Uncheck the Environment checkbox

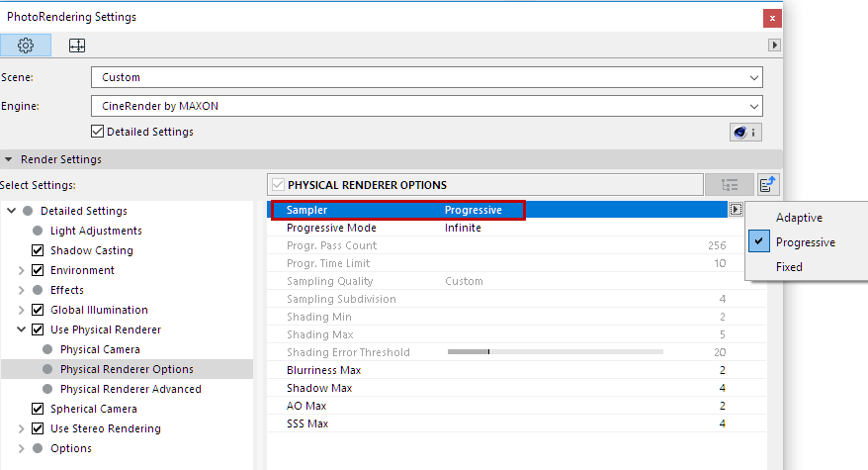[38, 270]
